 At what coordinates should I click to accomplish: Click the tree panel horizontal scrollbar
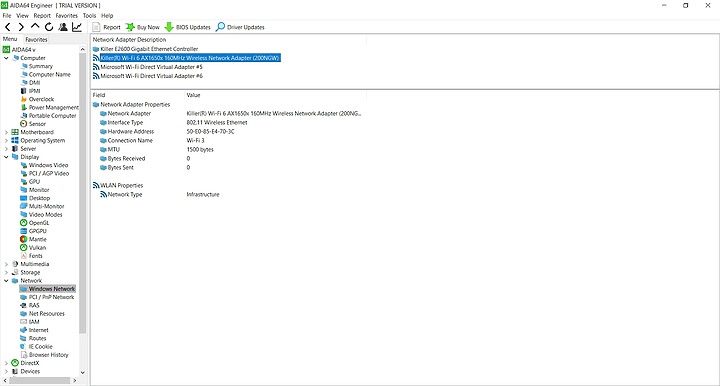point(39,380)
